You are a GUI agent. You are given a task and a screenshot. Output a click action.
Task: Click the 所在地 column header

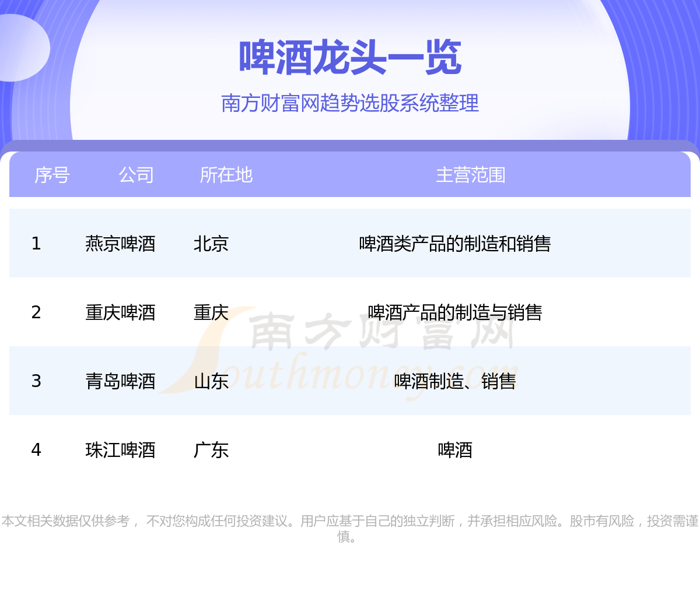(226, 175)
